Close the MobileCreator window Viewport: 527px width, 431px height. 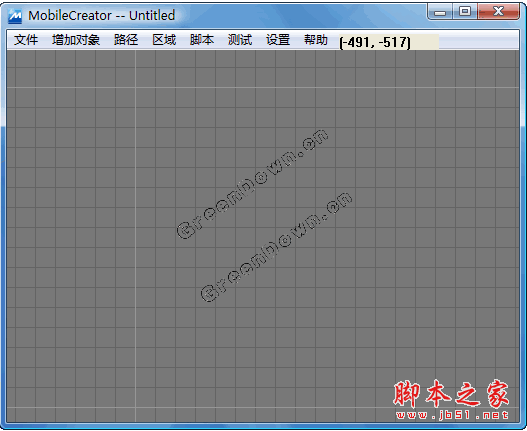(x=499, y=12)
